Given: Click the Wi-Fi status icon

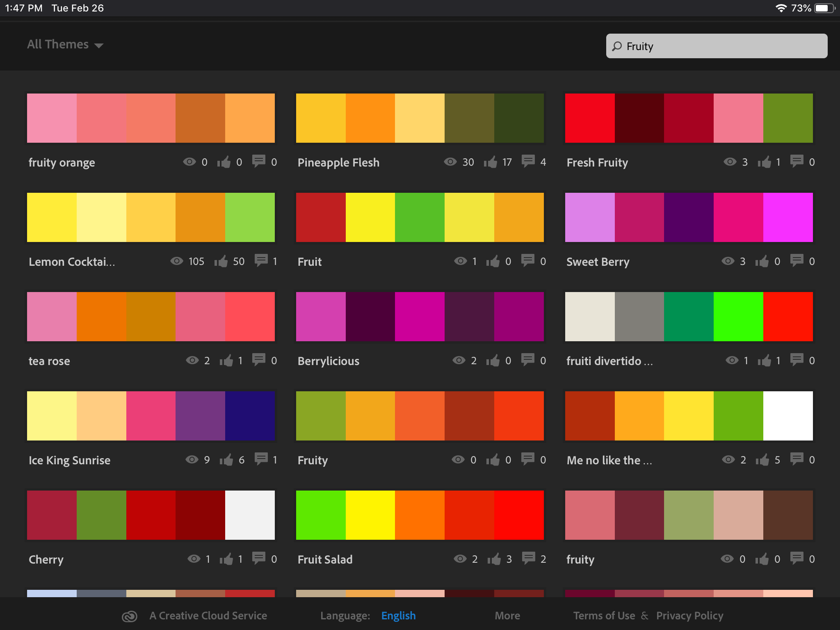Looking at the screenshot, I should pyautogui.click(x=781, y=8).
